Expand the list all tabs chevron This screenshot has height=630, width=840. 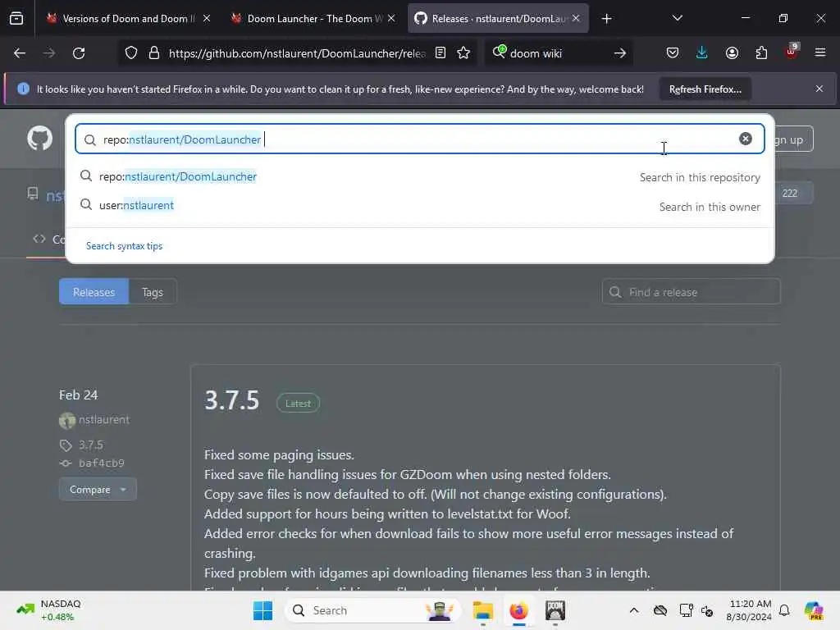[677, 18]
